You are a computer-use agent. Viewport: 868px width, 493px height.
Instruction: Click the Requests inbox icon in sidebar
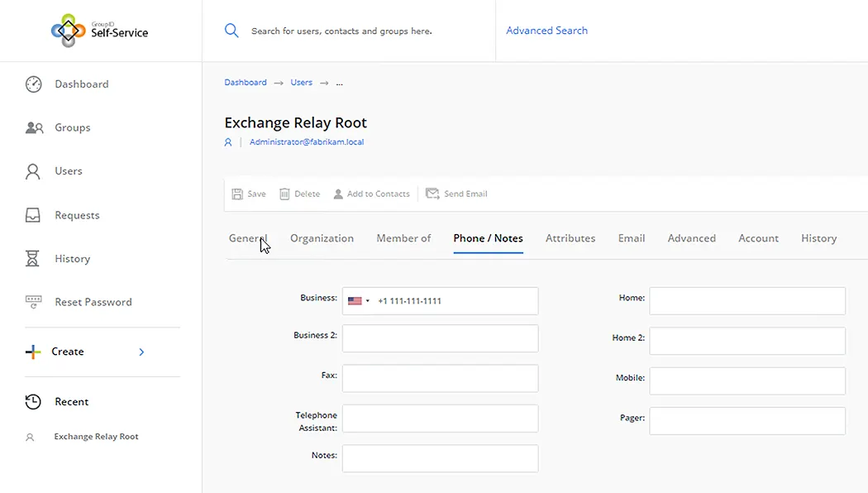point(33,215)
